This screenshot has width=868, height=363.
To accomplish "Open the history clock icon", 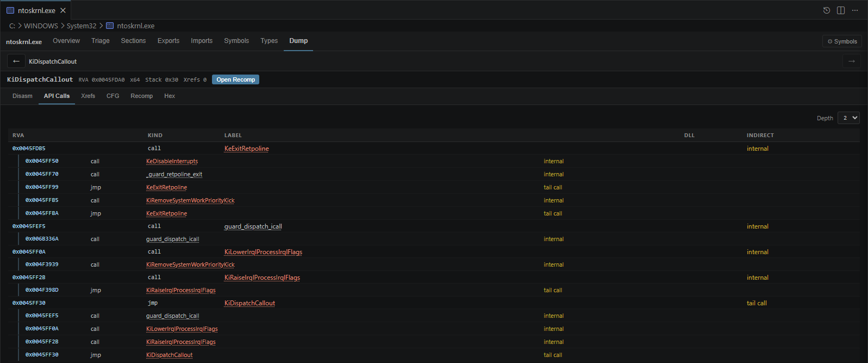I will point(827,10).
